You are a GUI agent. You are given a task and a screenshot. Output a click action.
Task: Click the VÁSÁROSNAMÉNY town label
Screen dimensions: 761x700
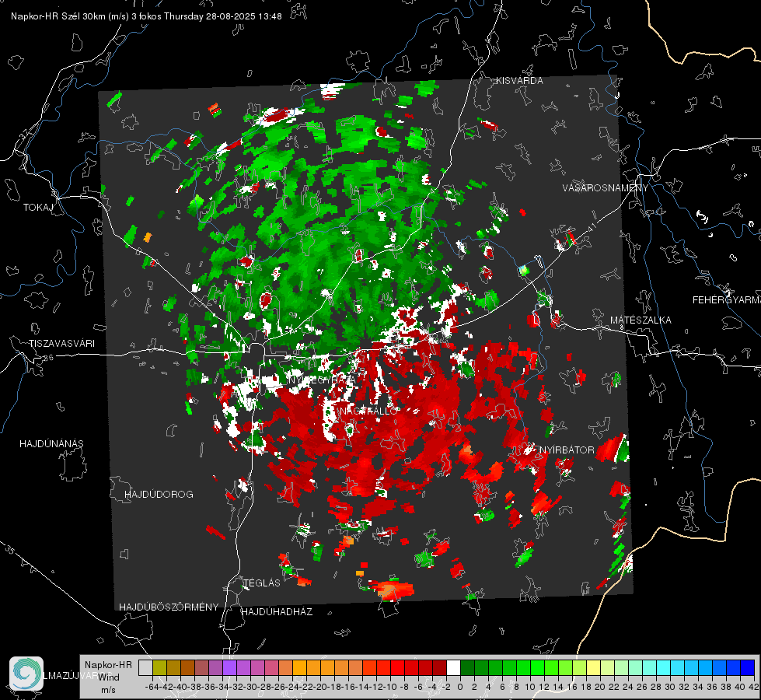pyautogui.click(x=606, y=188)
